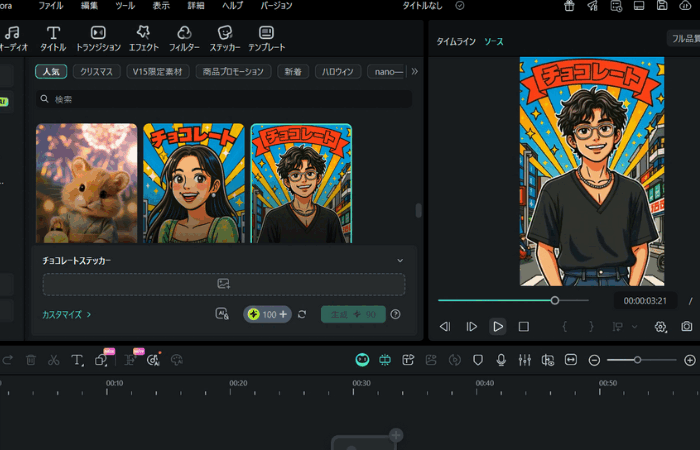Image resolution: width=700 pixels, height=450 pixels.
Task: Click the color palette icon in timeline toolbar
Action: pos(177,360)
